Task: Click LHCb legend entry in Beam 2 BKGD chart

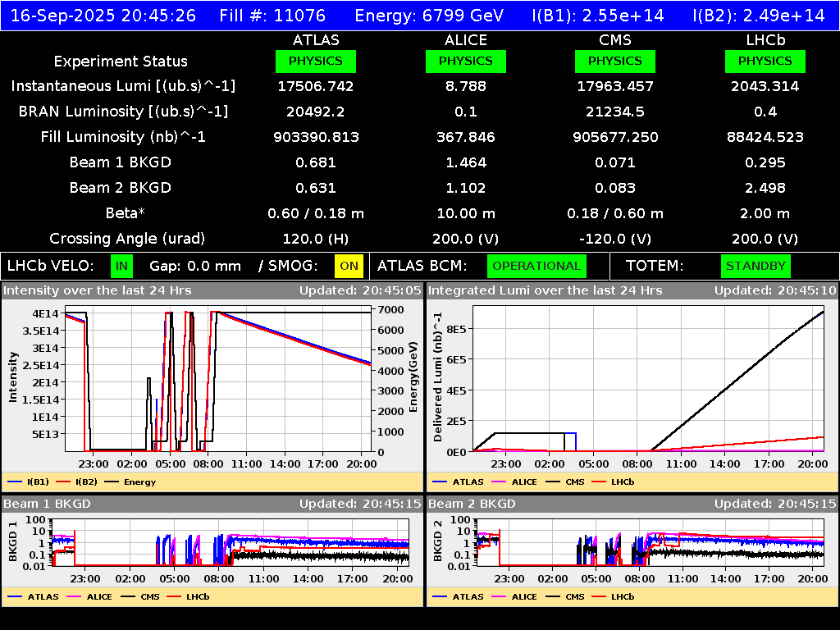Action: click(613, 596)
